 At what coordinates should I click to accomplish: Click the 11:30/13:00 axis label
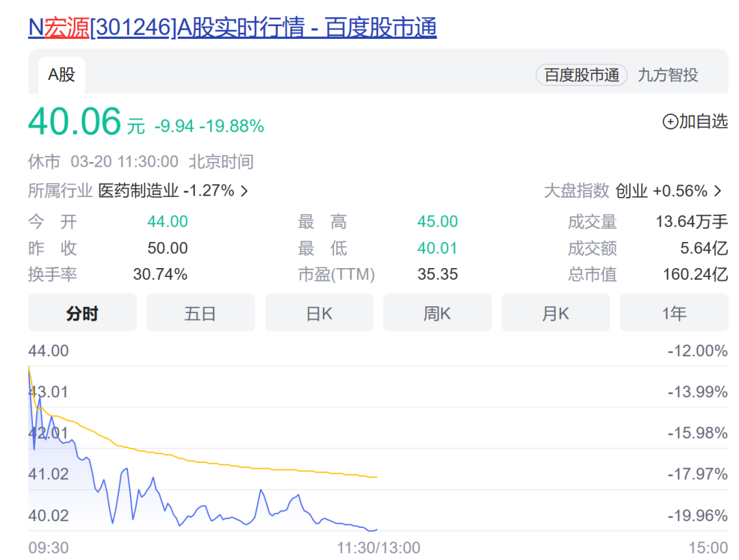click(x=378, y=548)
